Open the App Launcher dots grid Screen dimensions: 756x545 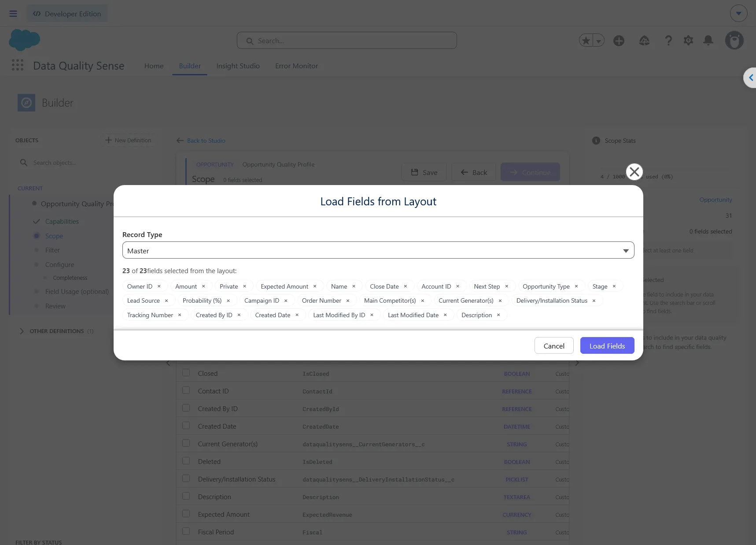pos(18,65)
